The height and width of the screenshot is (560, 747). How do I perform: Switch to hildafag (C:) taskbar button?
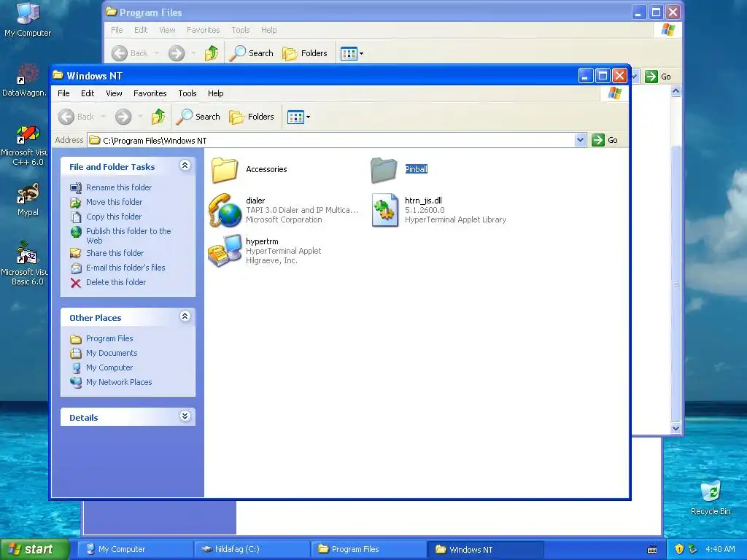[x=252, y=550]
